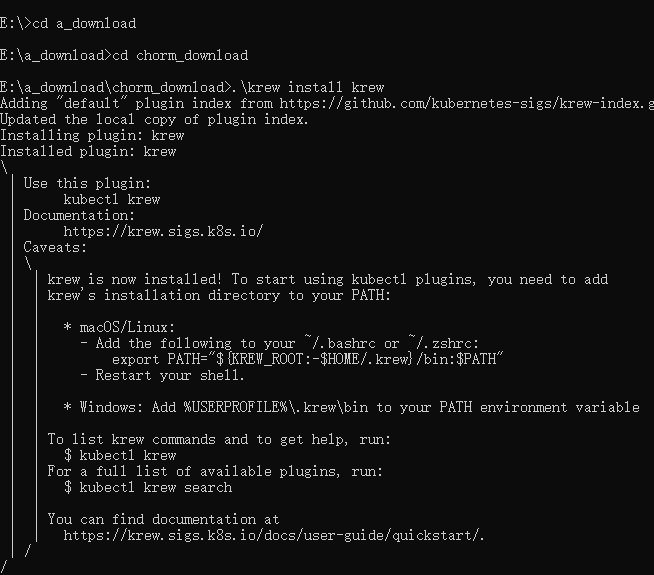Viewport: 654px width, 575px height.
Task: Click the 'cd a_download' command line
Action: (68, 23)
